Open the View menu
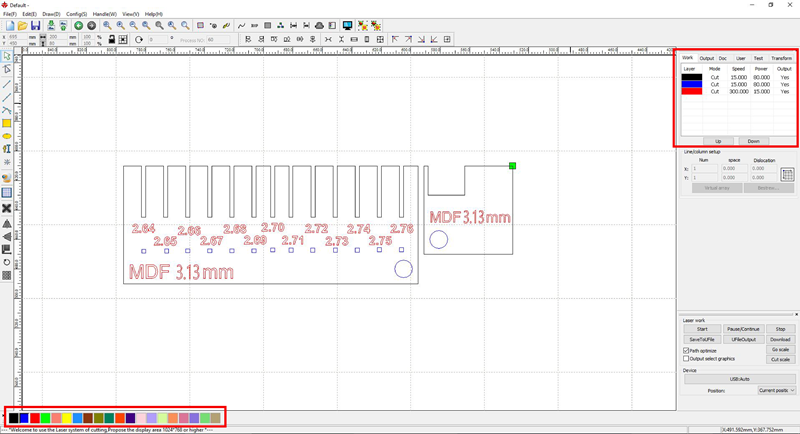Screen dimensions: 800x434 coord(131,14)
